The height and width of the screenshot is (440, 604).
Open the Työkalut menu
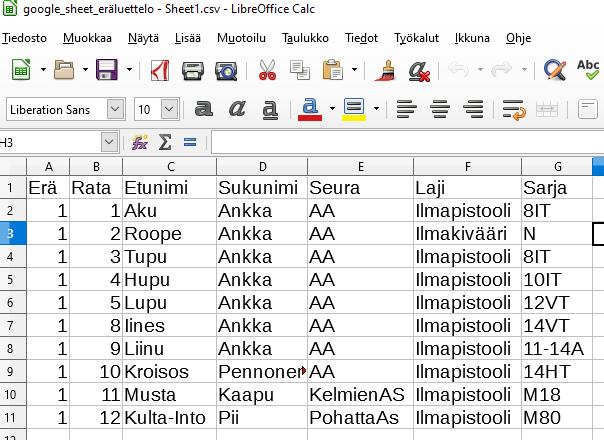pos(416,38)
